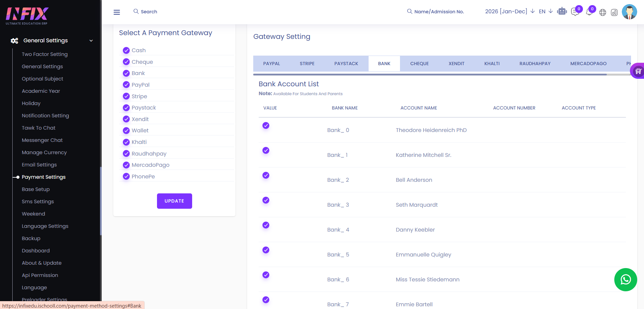Open the reports chart icon
644x309 pixels.
614,13
